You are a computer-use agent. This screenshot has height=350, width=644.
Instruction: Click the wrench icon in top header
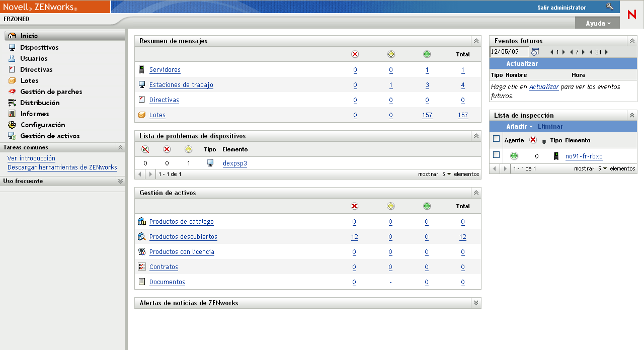[x=610, y=7]
